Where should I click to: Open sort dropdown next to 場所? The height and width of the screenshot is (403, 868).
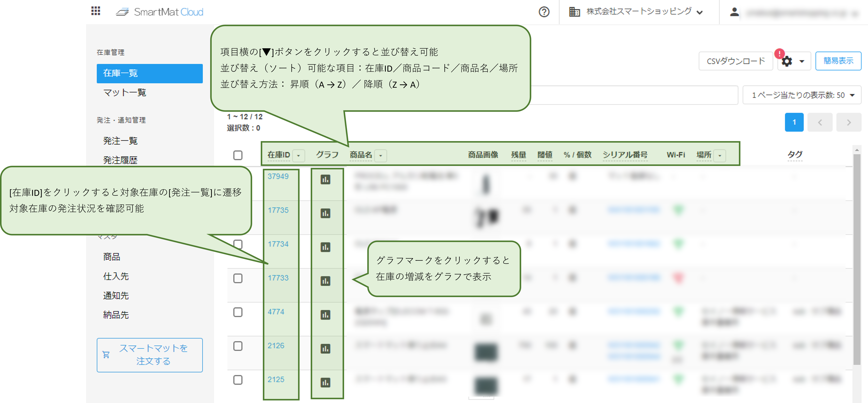click(x=720, y=155)
